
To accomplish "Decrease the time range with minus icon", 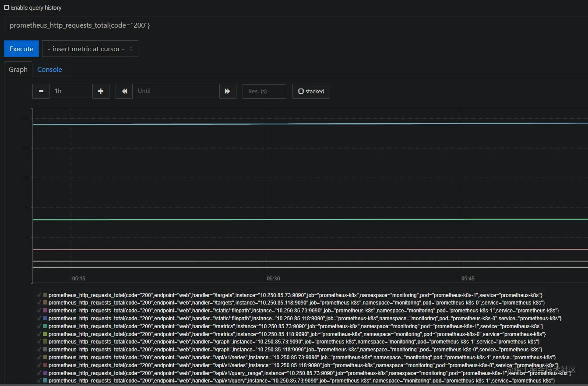I will click(41, 91).
